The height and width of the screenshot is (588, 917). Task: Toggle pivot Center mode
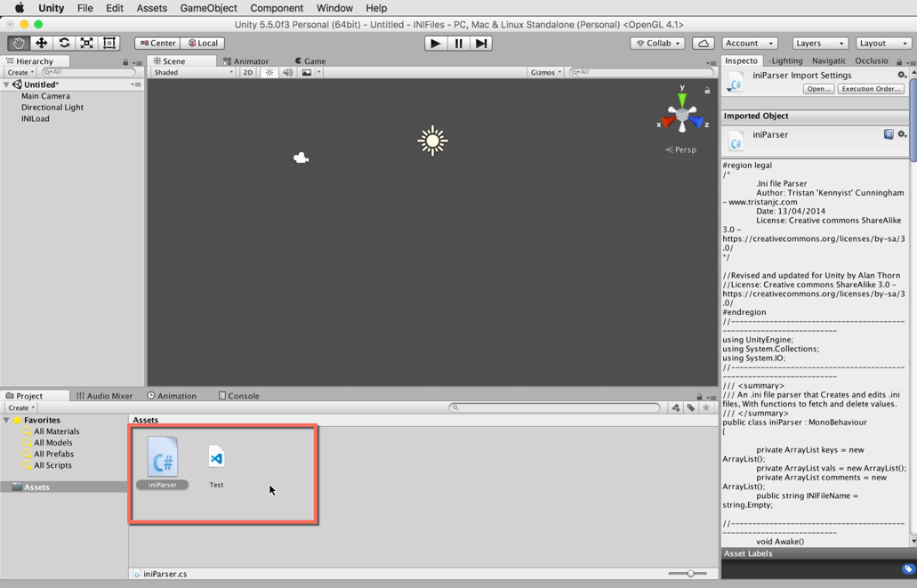(x=157, y=44)
